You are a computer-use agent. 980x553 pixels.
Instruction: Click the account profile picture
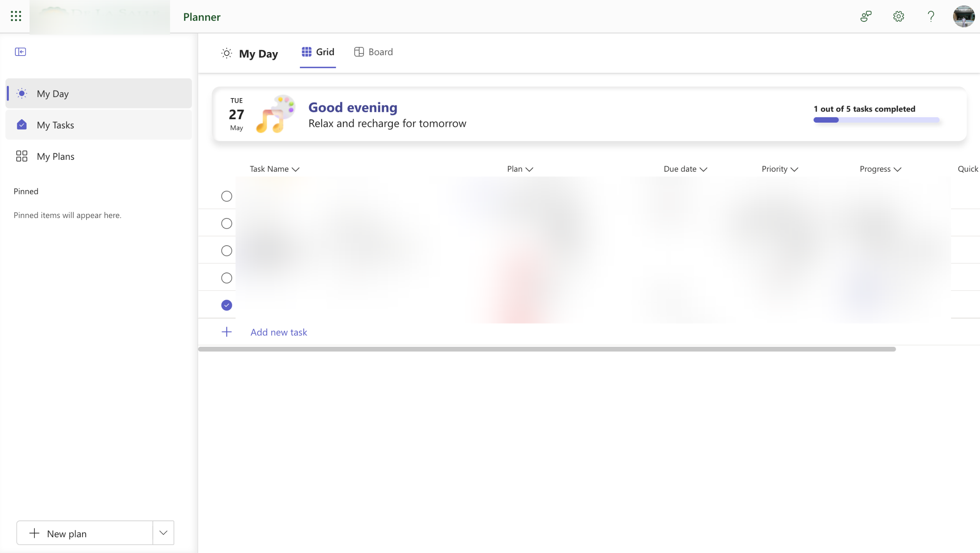tap(963, 16)
